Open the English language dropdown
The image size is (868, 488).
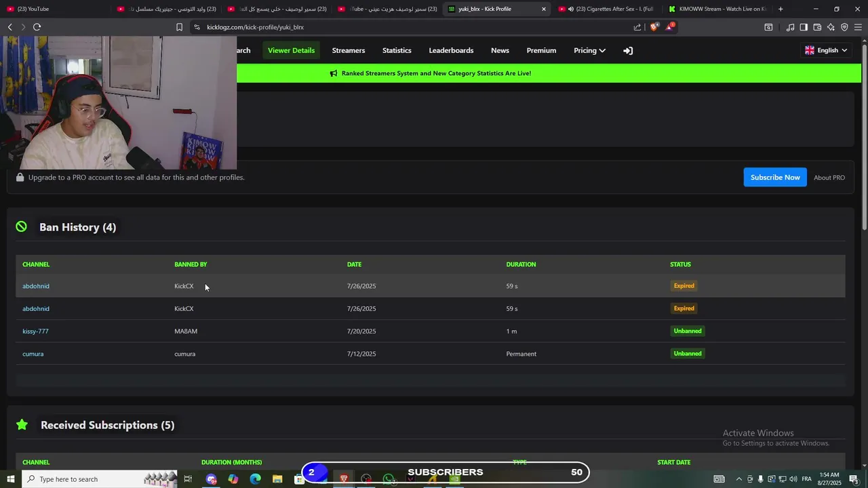pos(826,50)
